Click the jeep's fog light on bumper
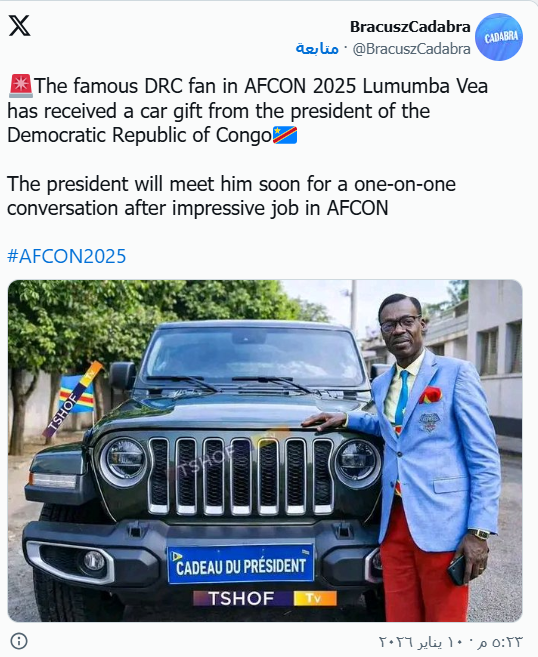 point(93,561)
